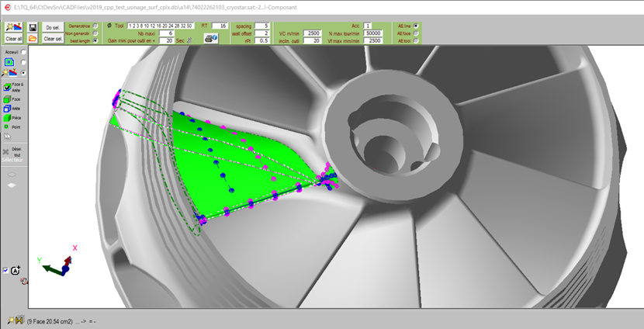Screen dimensions: 644x329
Task: Click the inclin. outil value field
Action: click(x=313, y=40)
